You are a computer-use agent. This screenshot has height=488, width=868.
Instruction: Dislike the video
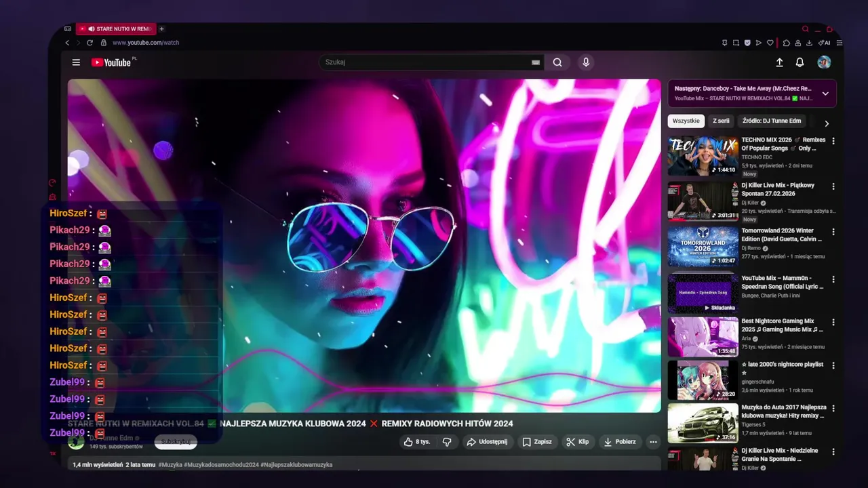click(x=447, y=442)
